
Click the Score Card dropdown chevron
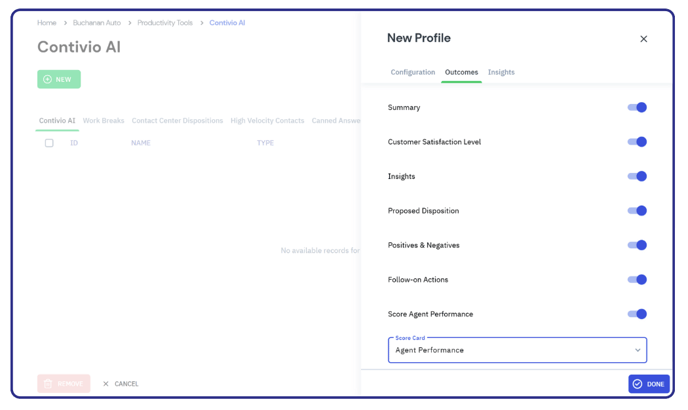point(638,350)
